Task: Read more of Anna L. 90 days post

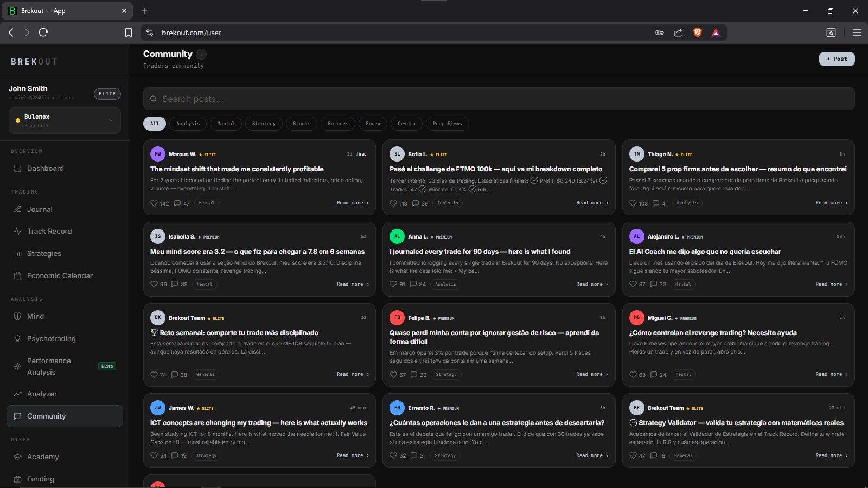Action: coord(592,284)
